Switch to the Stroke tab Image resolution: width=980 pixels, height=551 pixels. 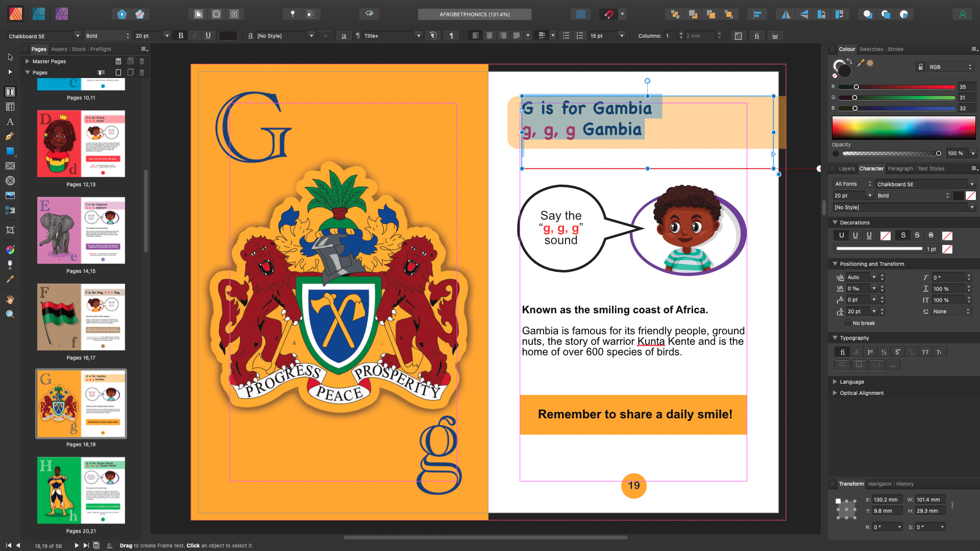point(895,49)
